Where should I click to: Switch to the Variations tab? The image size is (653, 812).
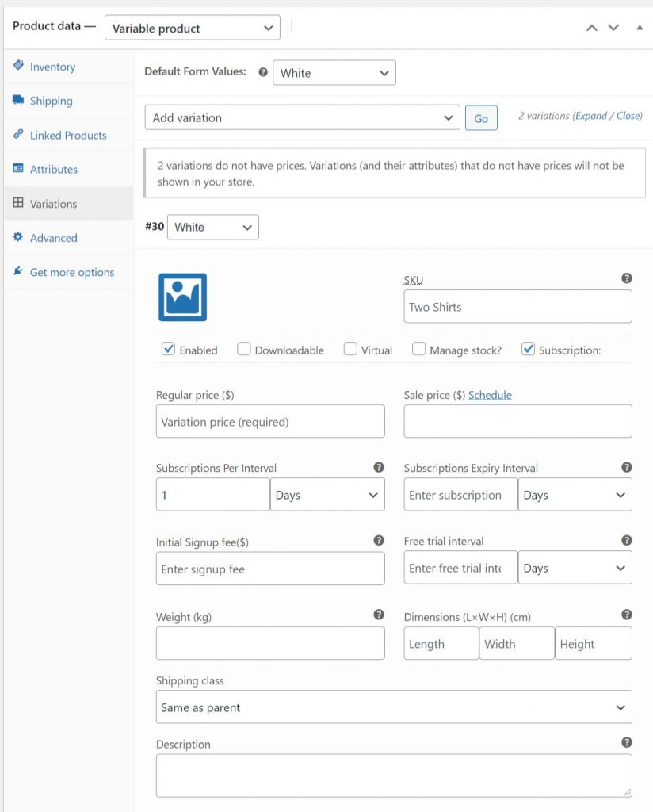pos(52,203)
